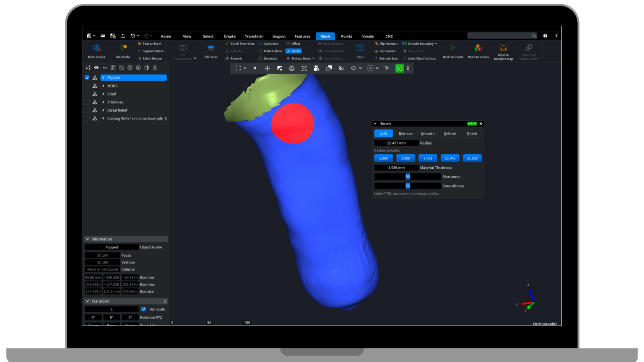Screen dimensions: 644x362
Task: Select the Move tool in the viewport toolbar
Action: pos(267,68)
